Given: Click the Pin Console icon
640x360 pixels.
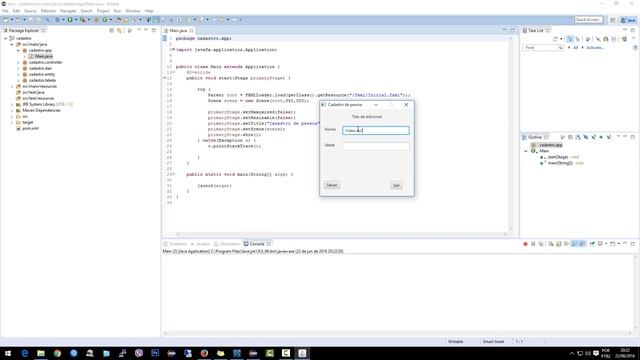Looking at the screenshot, I should [592, 244].
